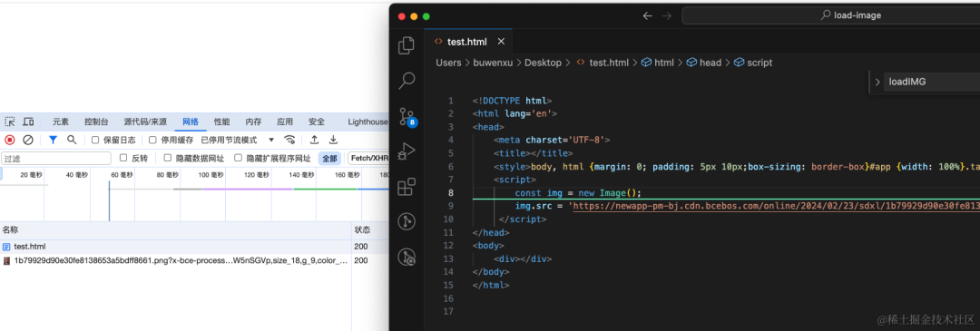Click the DevTools stop recording icon
Screen dimensions: 980x331
(x=10, y=140)
